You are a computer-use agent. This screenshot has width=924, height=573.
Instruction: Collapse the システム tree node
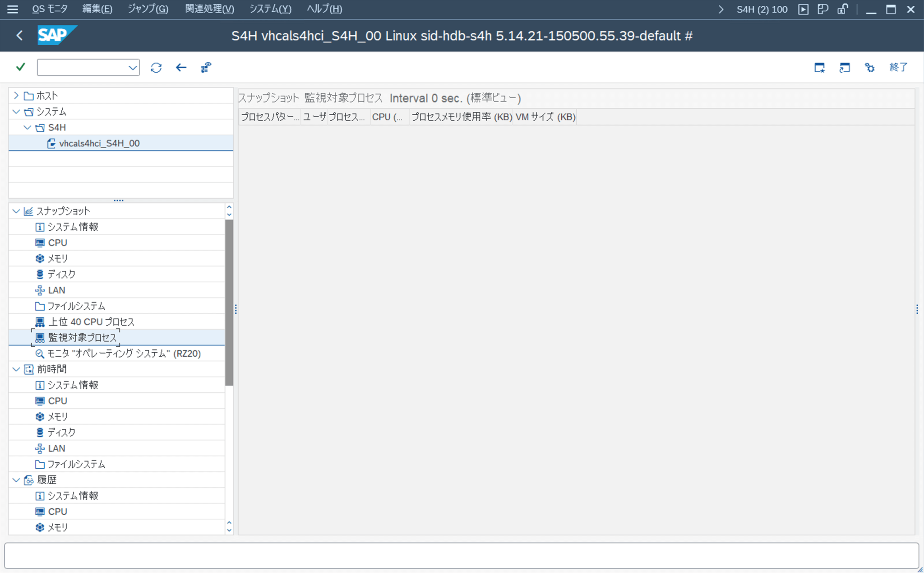[16, 112]
